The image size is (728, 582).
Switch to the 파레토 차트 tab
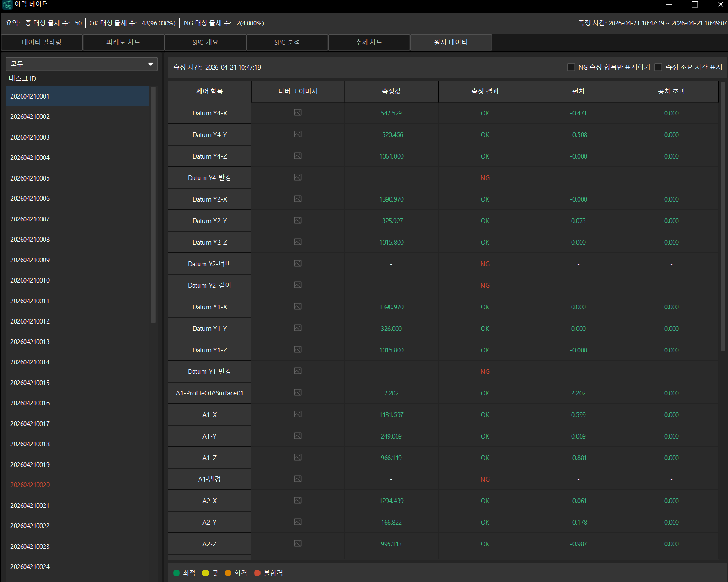123,42
